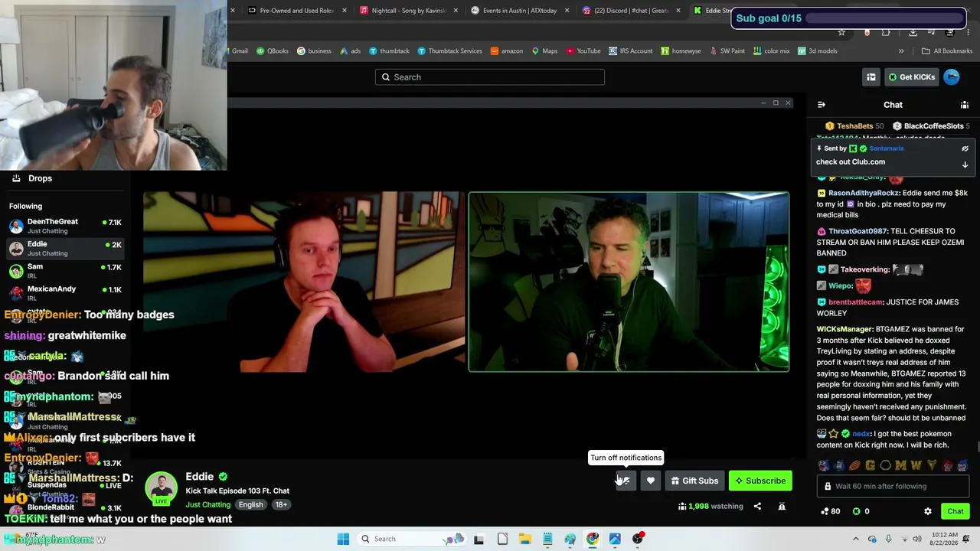Viewport: 980px width, 551px height.
Task: Expand the hidden bookmarks chevron
Action: [901, 51]
